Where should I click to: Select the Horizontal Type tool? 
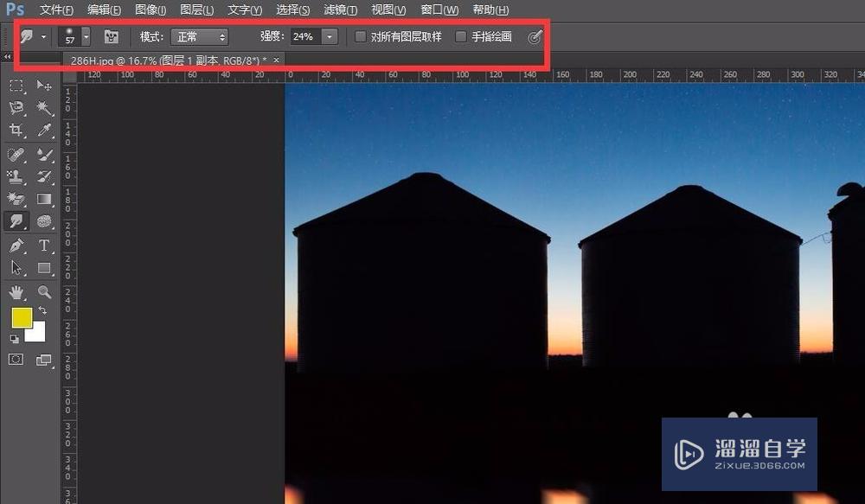click(x=44, y=245)
